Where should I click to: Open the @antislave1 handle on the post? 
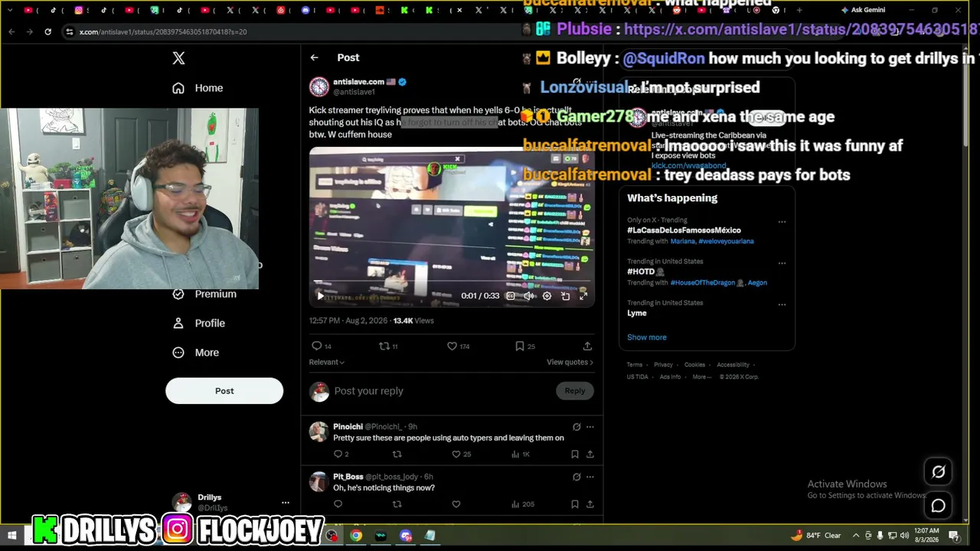click(354, 92)
